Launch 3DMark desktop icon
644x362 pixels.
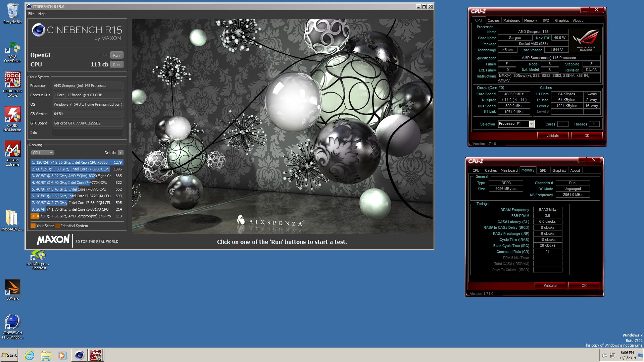pyautogui.click(x=12, y=290)
